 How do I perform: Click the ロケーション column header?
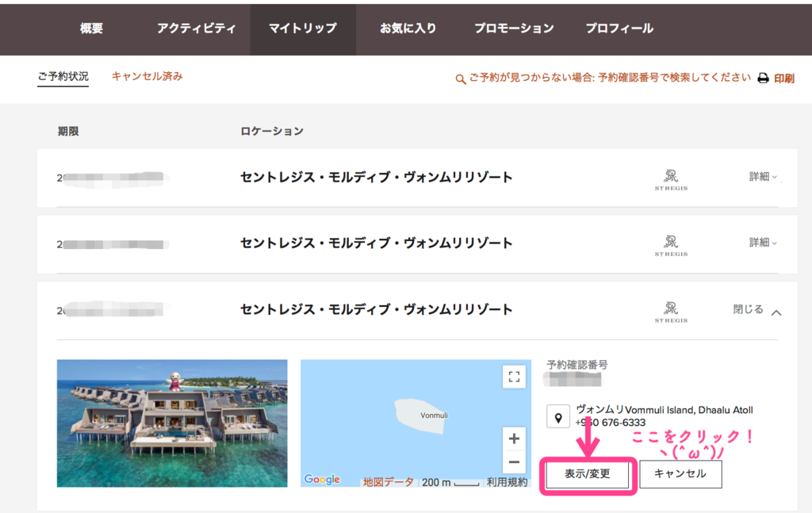pyautogui.click(x=272, y=132)
